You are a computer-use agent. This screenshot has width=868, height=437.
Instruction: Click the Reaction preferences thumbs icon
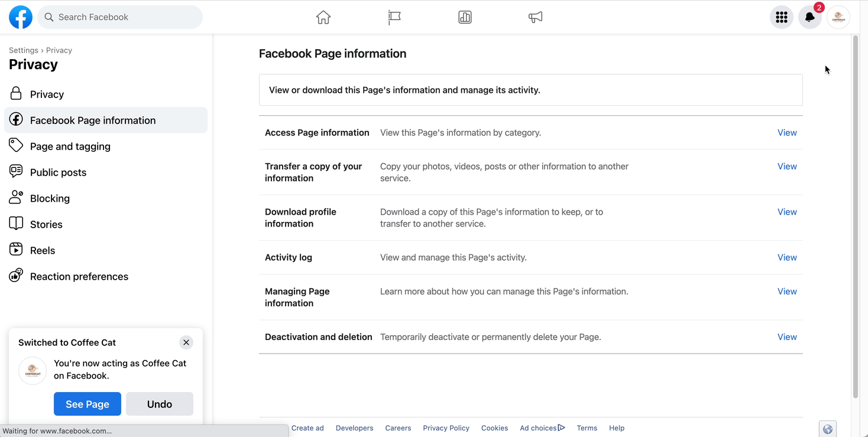pyautogui.click(x=16, y=276)
